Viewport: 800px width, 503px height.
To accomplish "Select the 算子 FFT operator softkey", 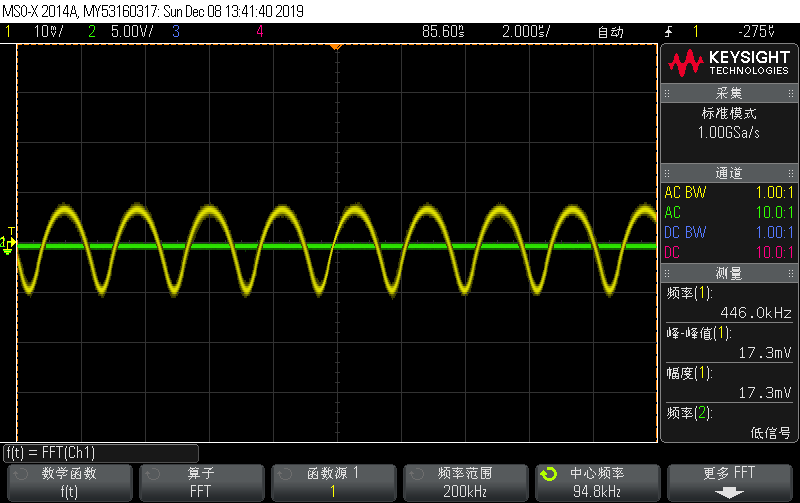I will pyautogui.click(x=202, y=483).
